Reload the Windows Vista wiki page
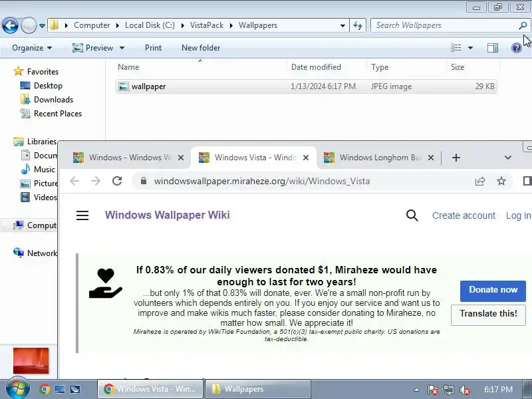The height and width of the screenshot is (399, 532). click(117, 181)
